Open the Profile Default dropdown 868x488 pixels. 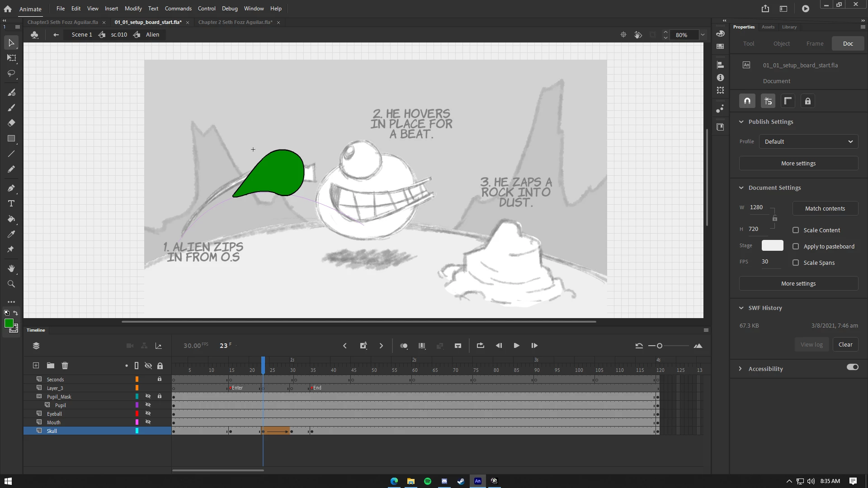tap(808, 141)
